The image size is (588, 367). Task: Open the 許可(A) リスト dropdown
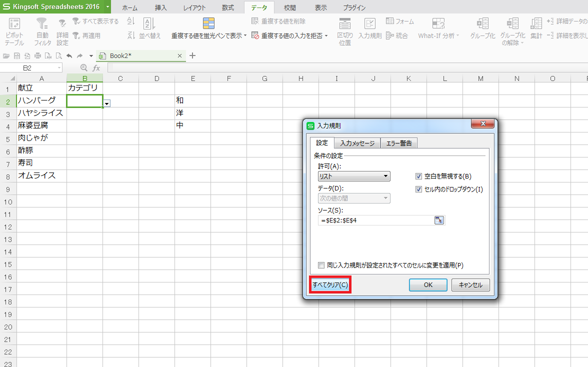tap(354, 176)
